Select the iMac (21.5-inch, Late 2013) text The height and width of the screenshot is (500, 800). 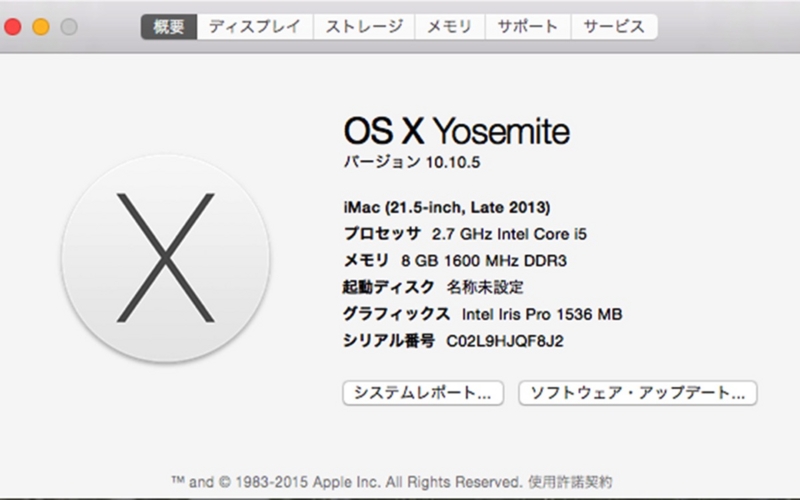tap(447, 207)
